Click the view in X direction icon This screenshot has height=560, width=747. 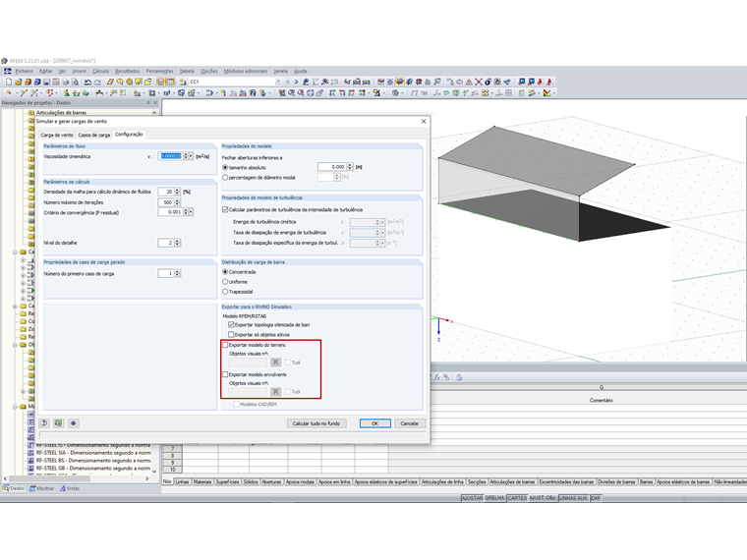click(332, 93)
